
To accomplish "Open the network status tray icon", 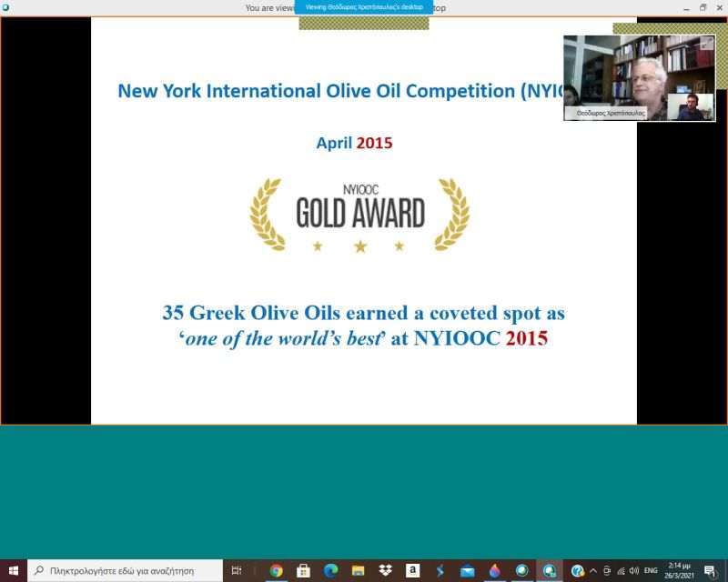I will pyautogui.click(x=622, y=570).
